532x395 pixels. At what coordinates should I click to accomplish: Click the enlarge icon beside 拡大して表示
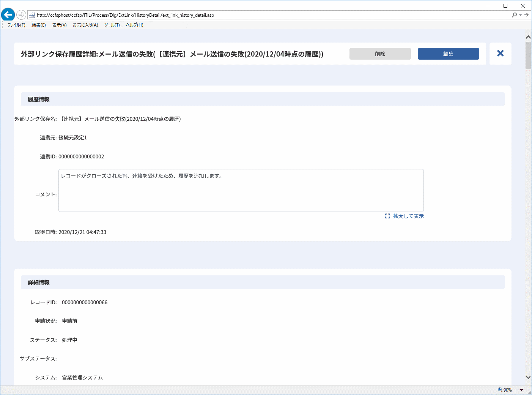pyautogui.click(x=387, y=216)
